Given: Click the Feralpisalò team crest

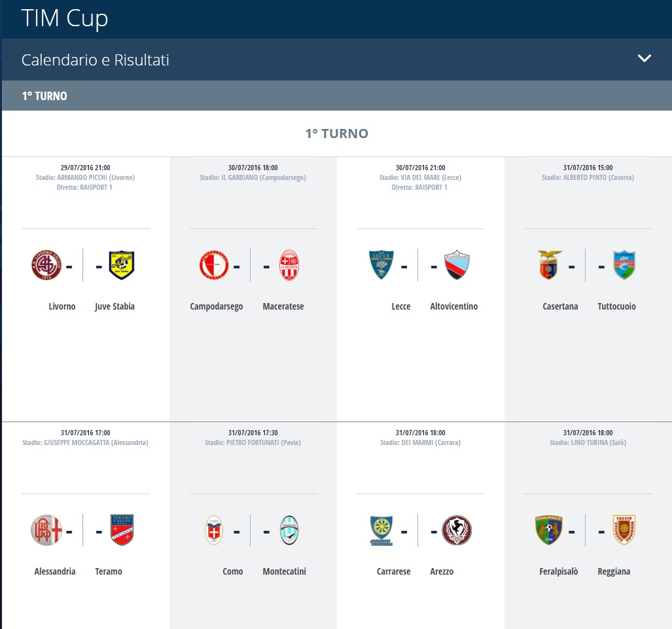Looking at the screenshot, I should (x=549, y=530).
